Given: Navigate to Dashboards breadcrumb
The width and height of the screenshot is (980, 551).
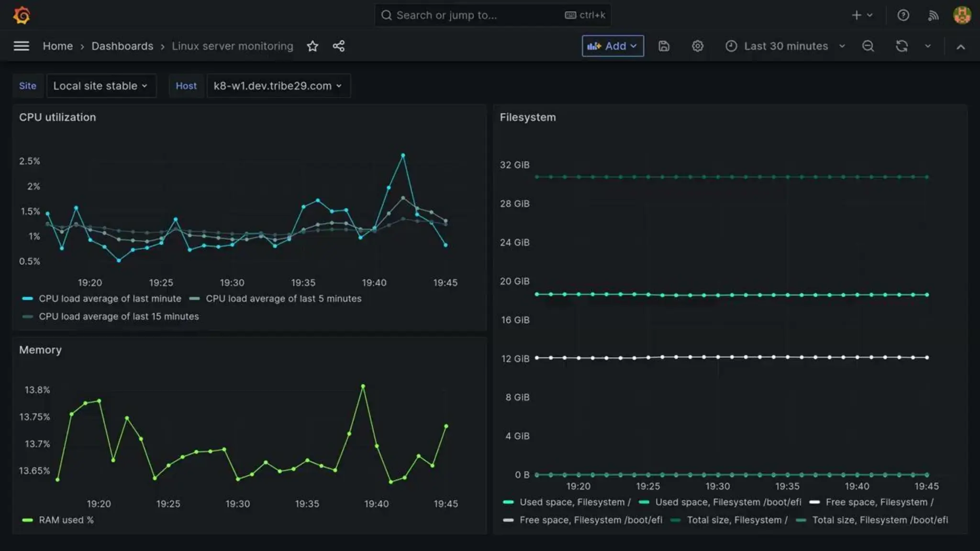Looking at the screenshot, I should click(122, 46).
